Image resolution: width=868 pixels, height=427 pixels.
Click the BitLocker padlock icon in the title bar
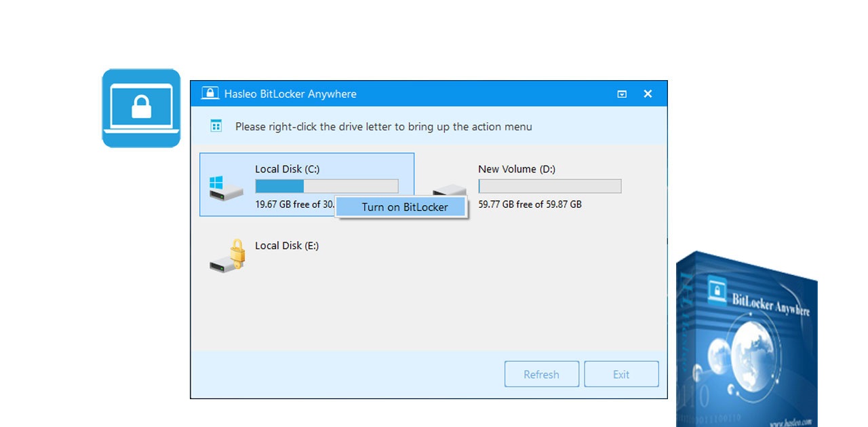tap(210, 94)
